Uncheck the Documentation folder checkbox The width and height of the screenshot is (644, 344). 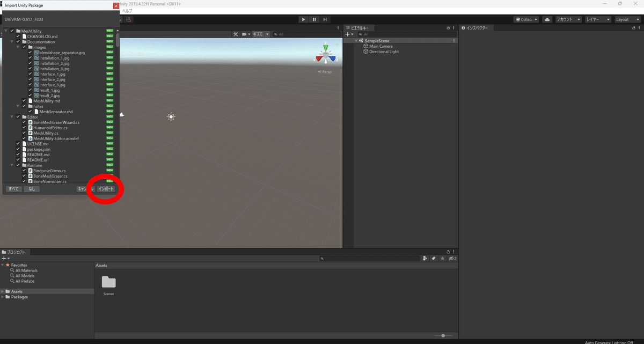coord(18,42)
